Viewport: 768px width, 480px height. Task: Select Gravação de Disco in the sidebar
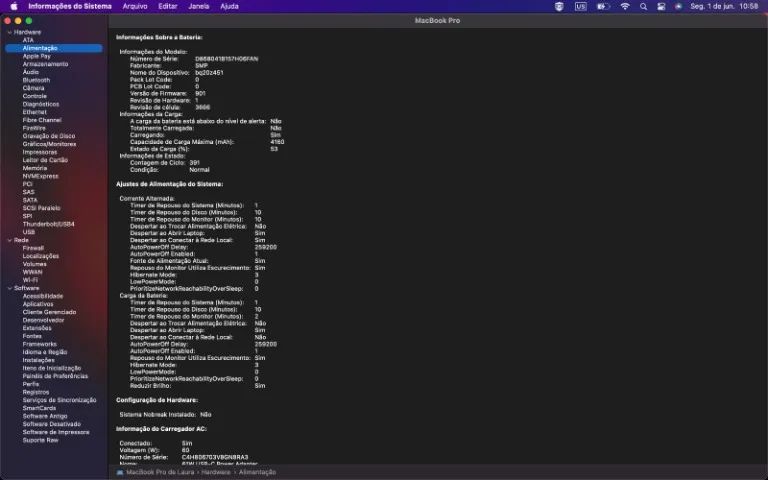48,136
